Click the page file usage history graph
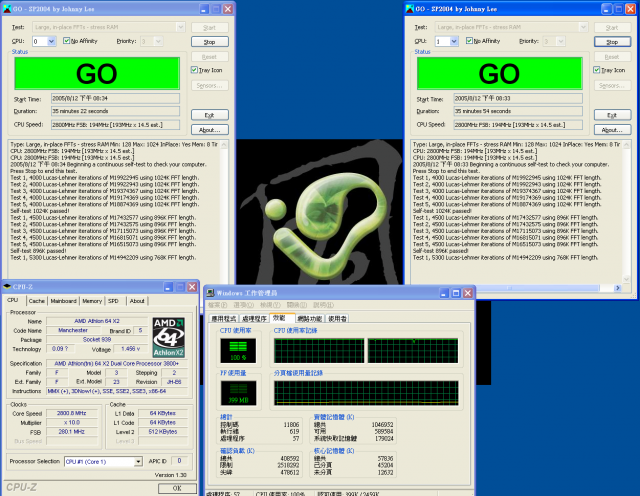 [366, 393]
